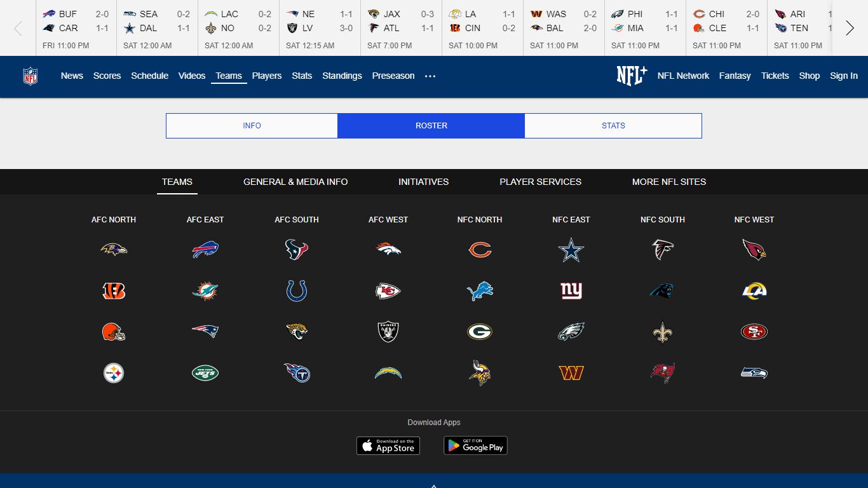Select the Los Angeles Rams logo in NFC West
The height and width of the screenshot is (488, 868).
coord(754,291)
